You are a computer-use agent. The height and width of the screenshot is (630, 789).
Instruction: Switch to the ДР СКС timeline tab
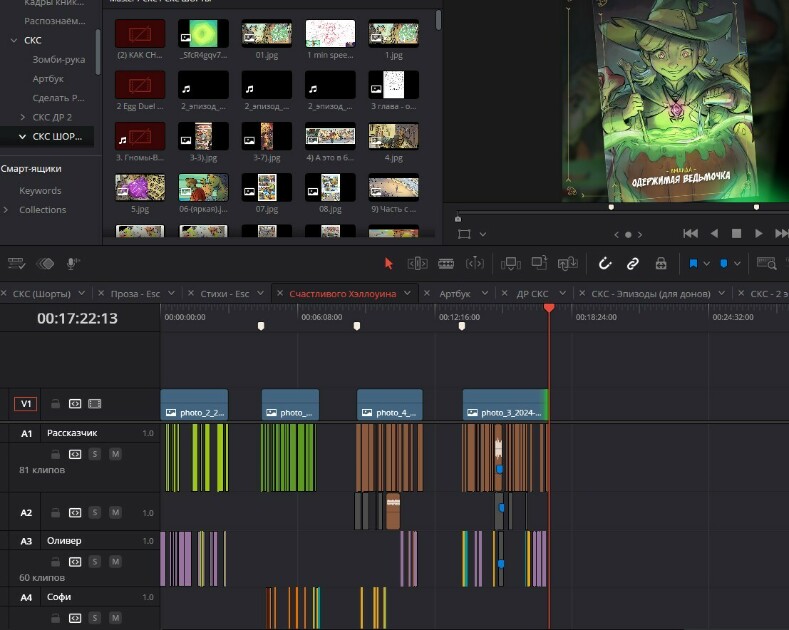532,293
